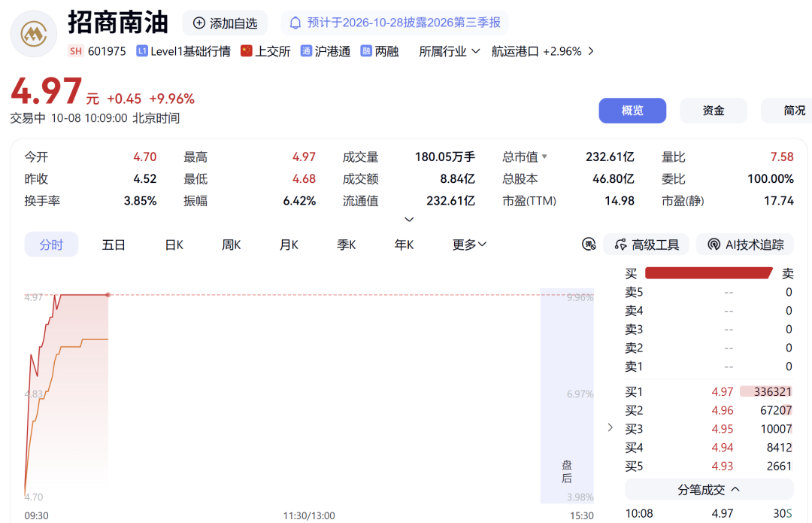Switch to the 简况 tab

786,111
